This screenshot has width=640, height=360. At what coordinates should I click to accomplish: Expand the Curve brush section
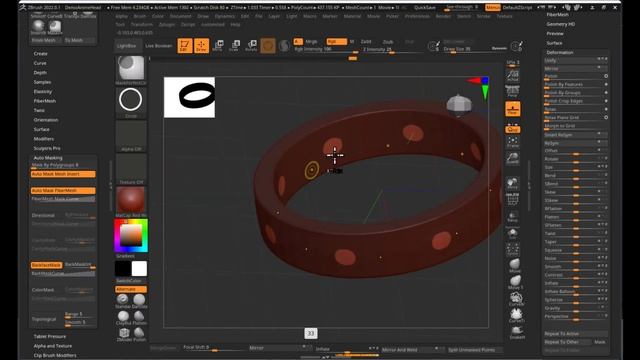tap(40, 63)
